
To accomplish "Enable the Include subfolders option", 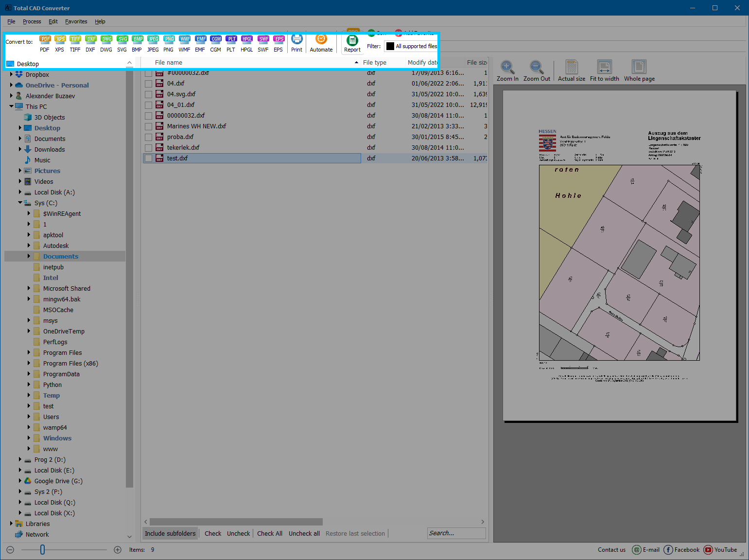I will coord(170,533).
